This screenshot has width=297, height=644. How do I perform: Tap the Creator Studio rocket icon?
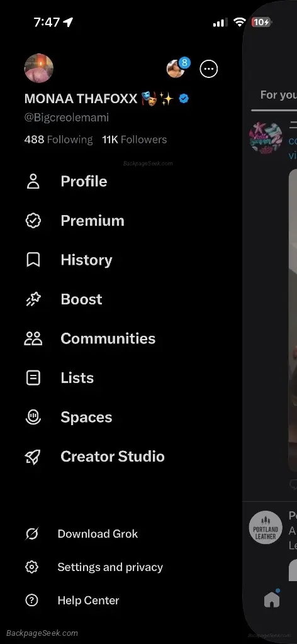33,457
